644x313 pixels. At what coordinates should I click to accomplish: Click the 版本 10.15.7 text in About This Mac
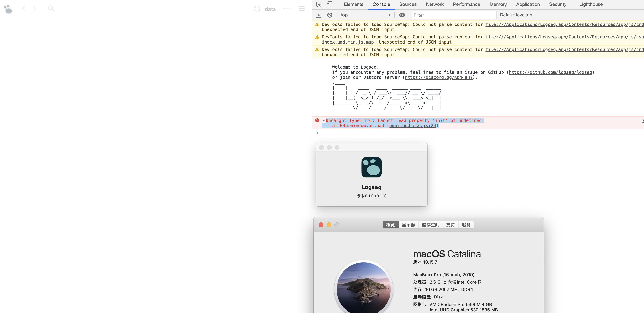[425, 262]
